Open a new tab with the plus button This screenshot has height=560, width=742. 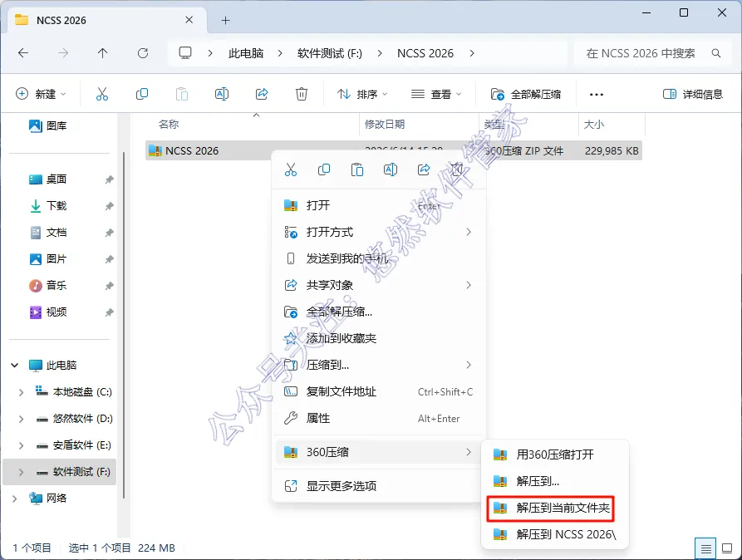[x=226, y=20]
